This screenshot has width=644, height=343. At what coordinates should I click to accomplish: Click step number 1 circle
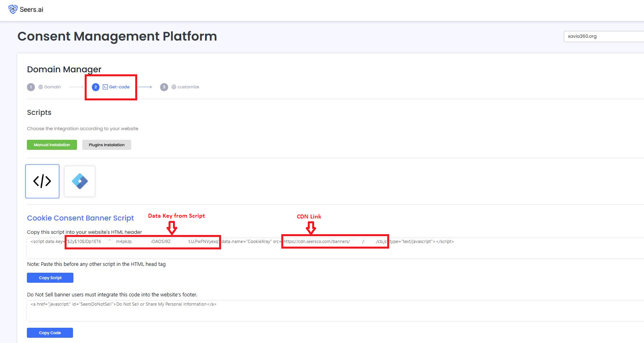point(31,87)
